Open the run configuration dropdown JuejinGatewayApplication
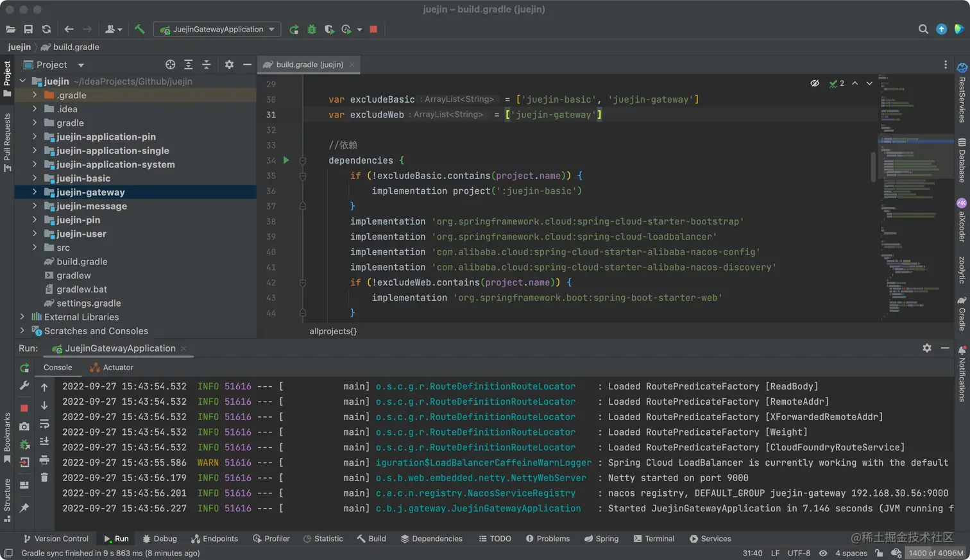Image resolution: width=970 pixels, height=560 pixels. click(x=217, y=30)
